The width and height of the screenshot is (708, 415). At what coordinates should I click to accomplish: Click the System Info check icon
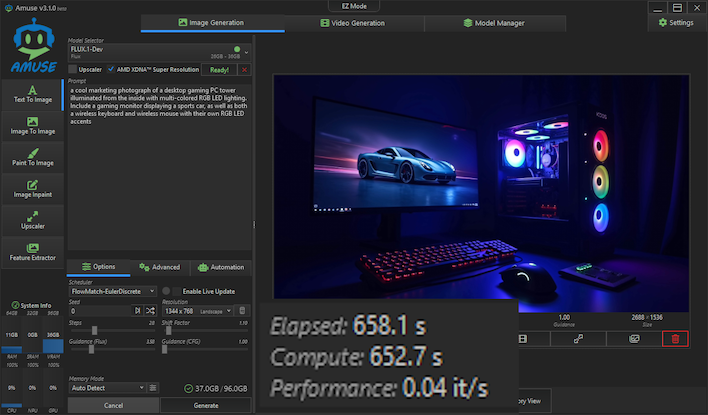[x=15, y=305]
